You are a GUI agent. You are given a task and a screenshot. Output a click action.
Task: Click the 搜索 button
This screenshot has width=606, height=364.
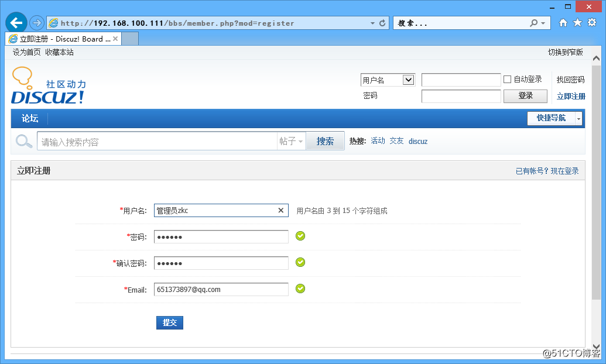click(x=325, y=141)
